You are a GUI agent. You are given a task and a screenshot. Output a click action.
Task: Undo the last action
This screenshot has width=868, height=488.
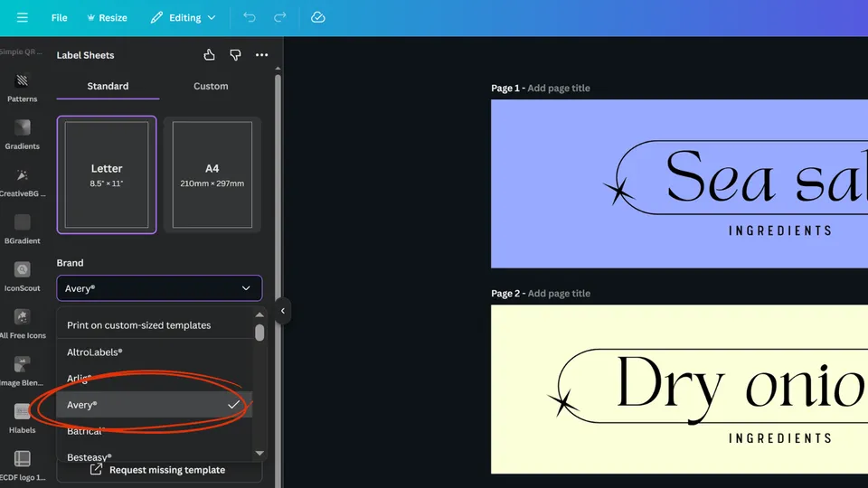[250, 18]
